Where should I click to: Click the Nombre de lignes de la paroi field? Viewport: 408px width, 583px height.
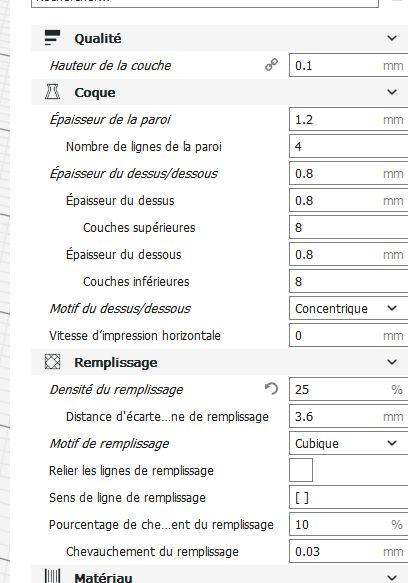[348, 146]
